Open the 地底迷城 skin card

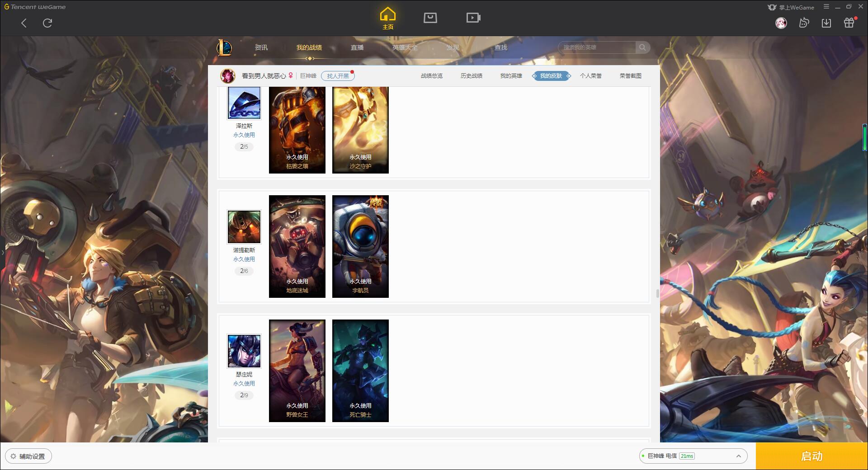click(297, 247)
